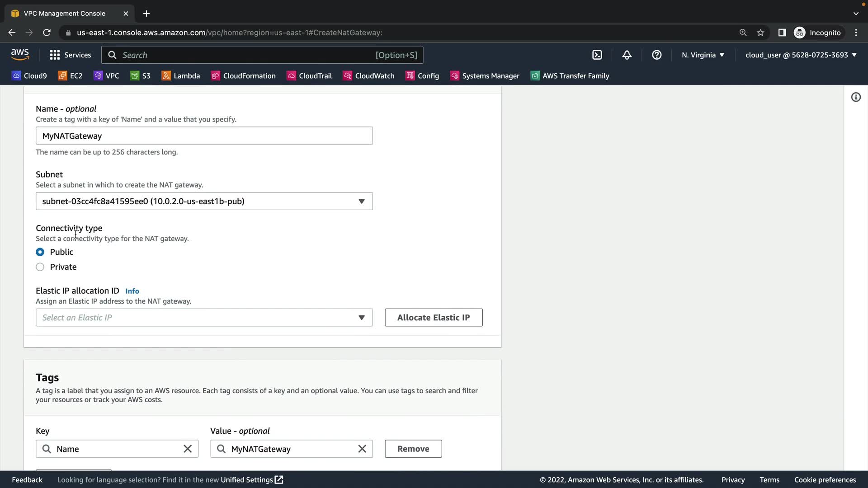868x488 pixels.
Task: Expand the Subnet dropdown
Action: click(x=204, y=201)
